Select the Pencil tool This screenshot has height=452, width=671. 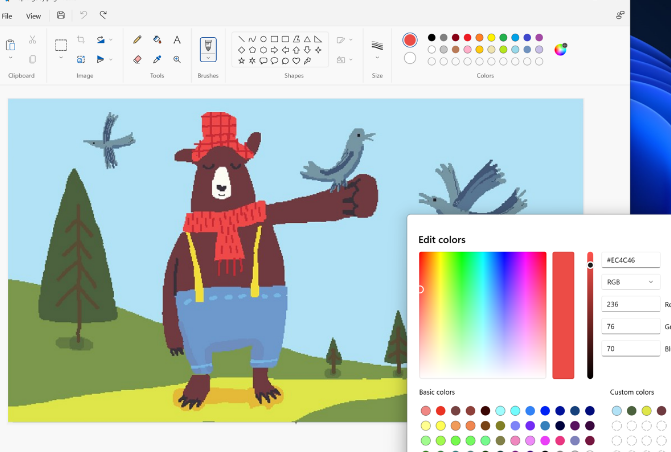(x=137, y=40)
